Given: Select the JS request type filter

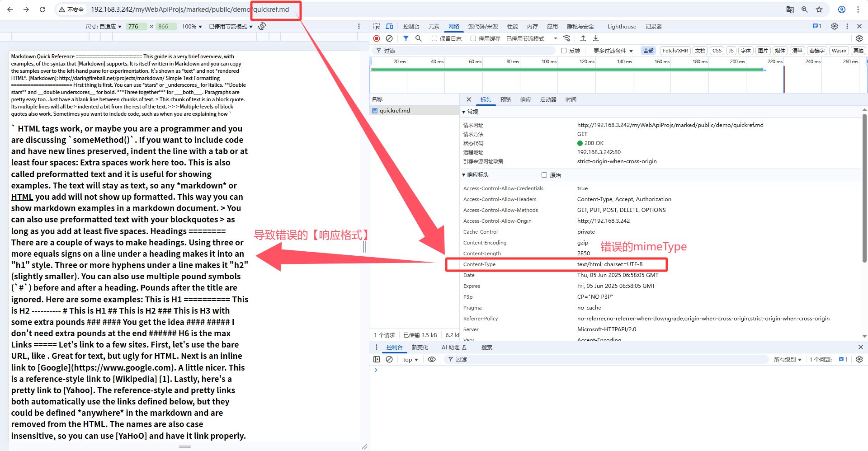Looking at the screenshot, I should [731, 51].
